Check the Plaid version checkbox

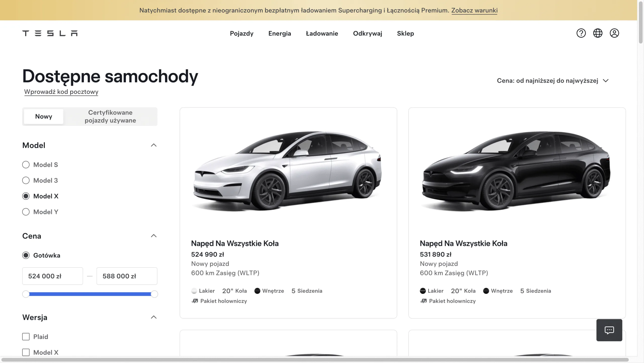pyautogui.click(x=26, y=337)
